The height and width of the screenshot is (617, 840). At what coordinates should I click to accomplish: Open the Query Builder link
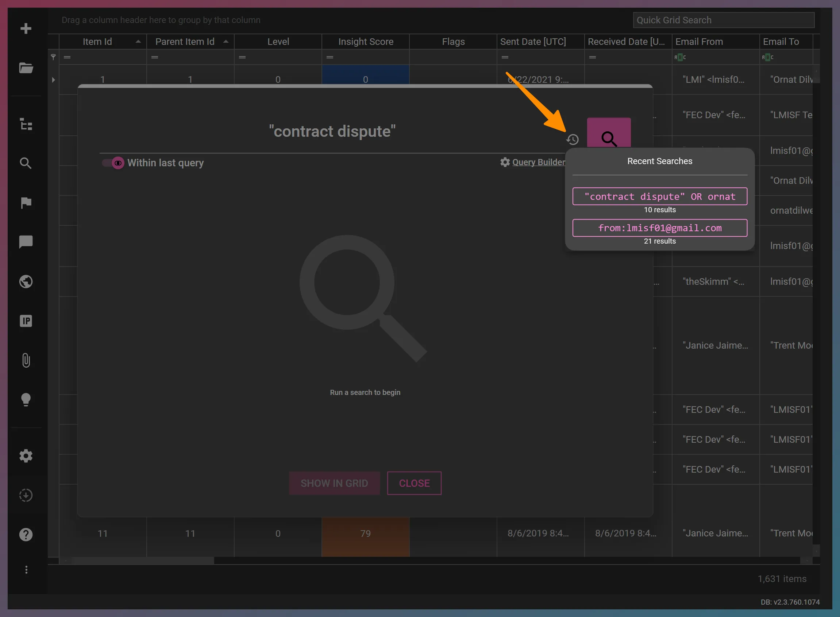538,162
